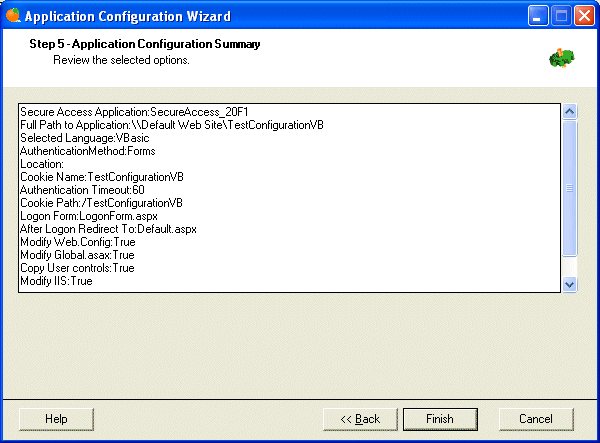Click the green wizard logo icon
The height and width of the screenshot is (443, 600).
pyautogui.click(x=561, y=58)
